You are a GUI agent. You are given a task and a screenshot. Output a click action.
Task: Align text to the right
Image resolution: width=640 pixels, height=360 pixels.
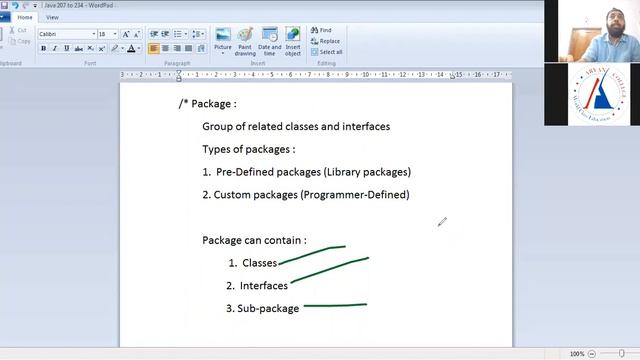point(177,48)
